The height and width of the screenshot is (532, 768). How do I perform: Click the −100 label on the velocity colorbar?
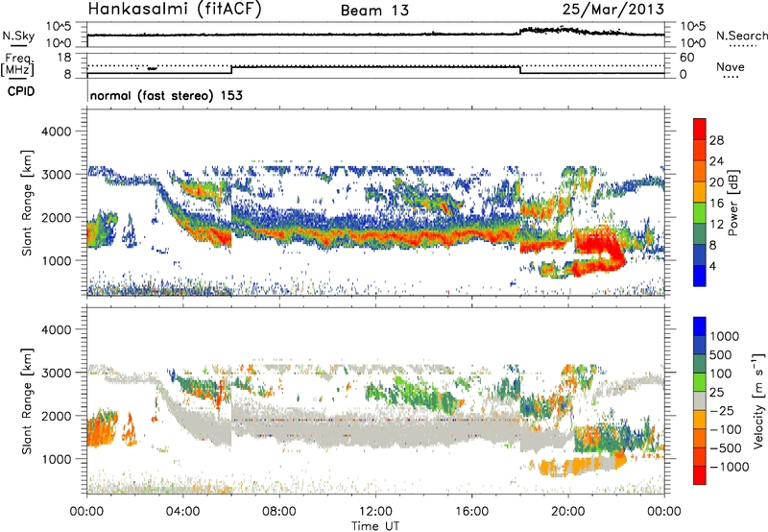[x=728, y=429]
